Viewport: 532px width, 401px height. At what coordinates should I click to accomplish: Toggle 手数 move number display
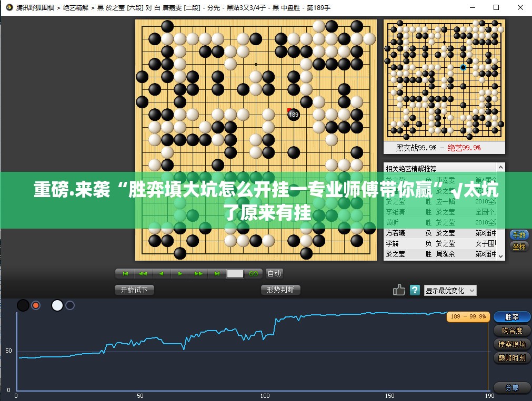[x=518, y=235]
